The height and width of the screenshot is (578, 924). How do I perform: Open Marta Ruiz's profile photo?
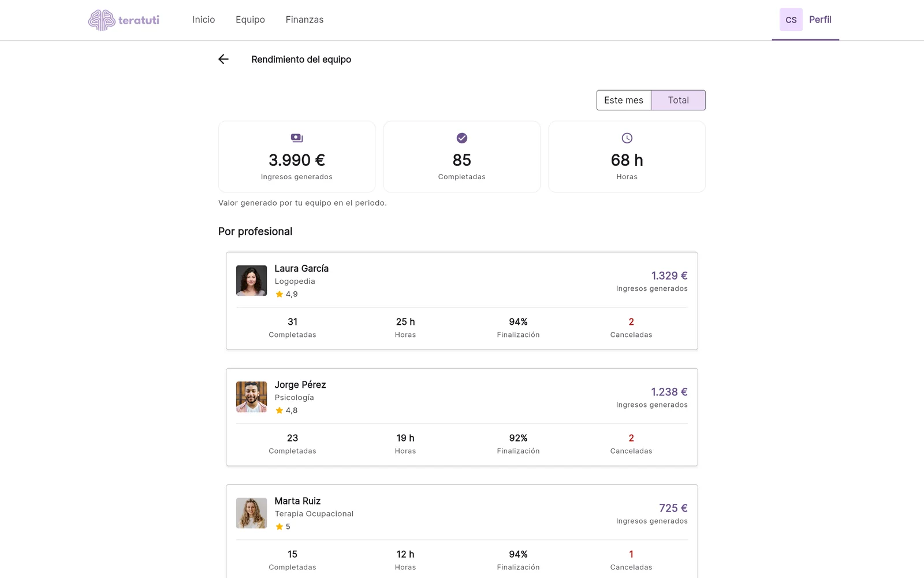(252, 513)
